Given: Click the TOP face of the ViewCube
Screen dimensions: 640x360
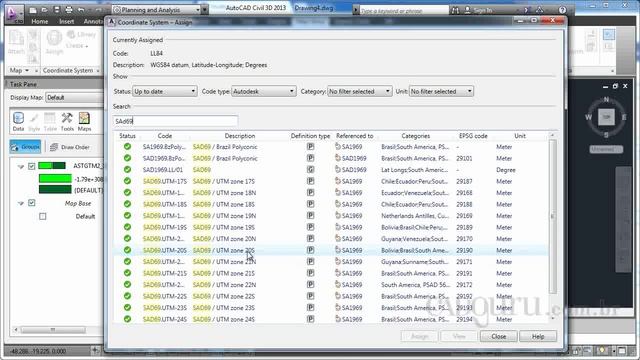Looking at the screenshot, I should point(606,117).
